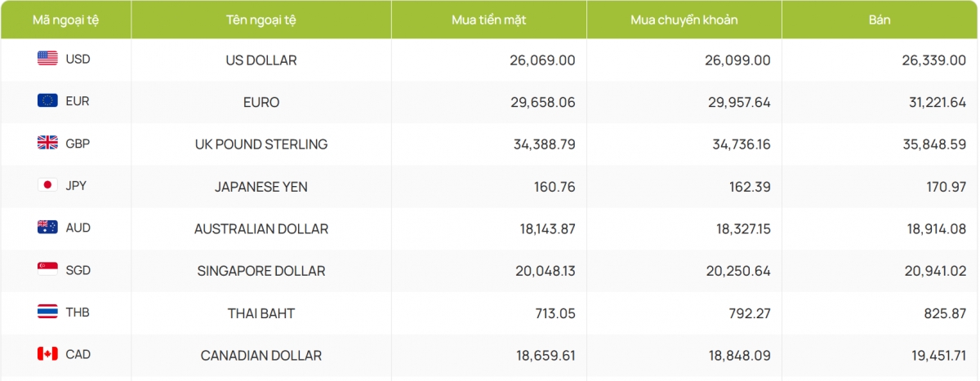
Task: Click the Thailand flag icon
Action: [47, 312]
